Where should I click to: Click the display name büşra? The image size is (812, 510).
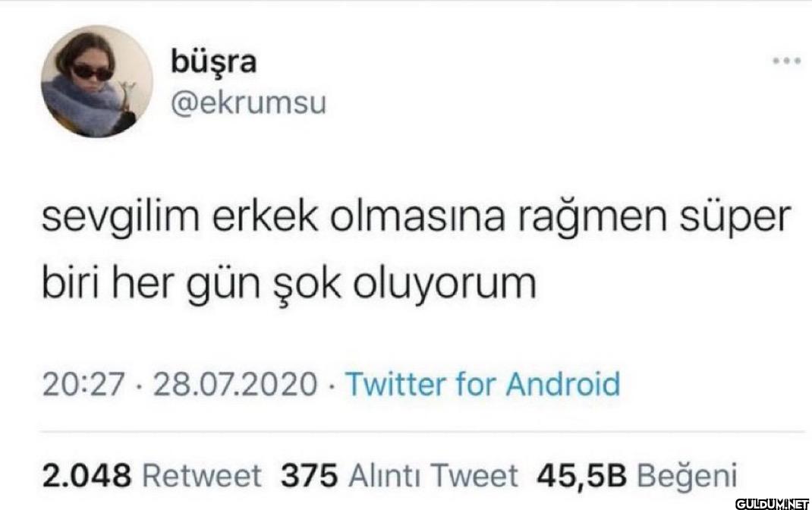(x=213, y=62)
